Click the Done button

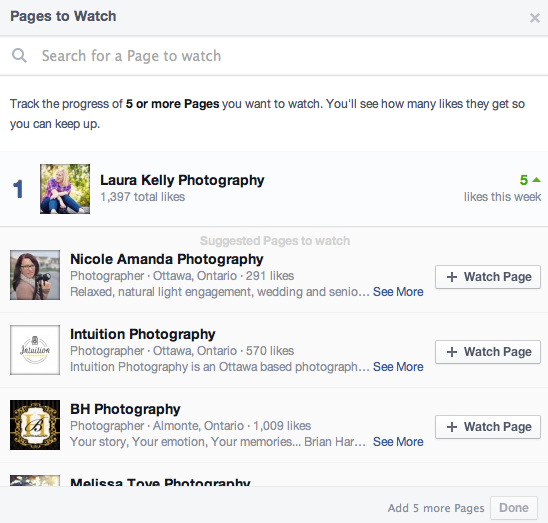point(514,508)
